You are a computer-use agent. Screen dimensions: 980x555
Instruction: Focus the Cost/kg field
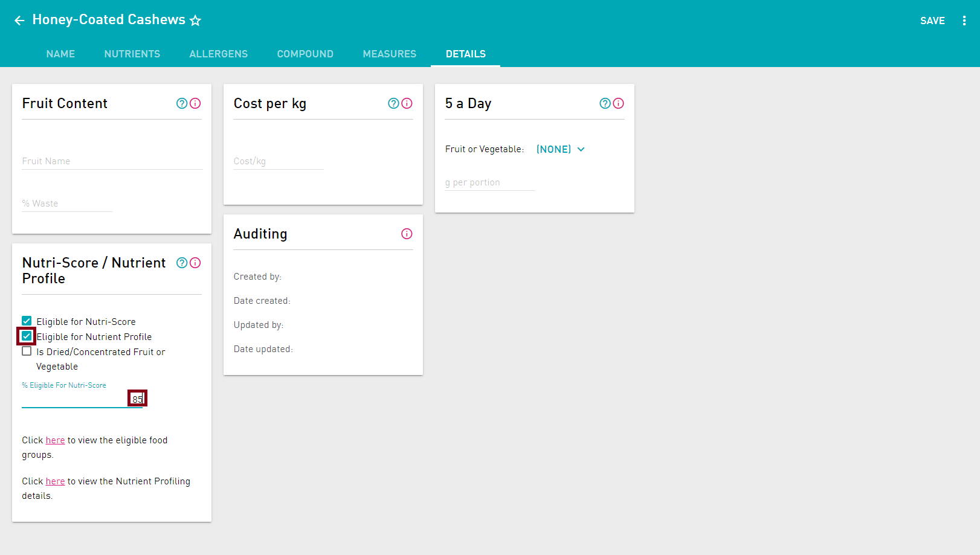[x=279, y=161]
